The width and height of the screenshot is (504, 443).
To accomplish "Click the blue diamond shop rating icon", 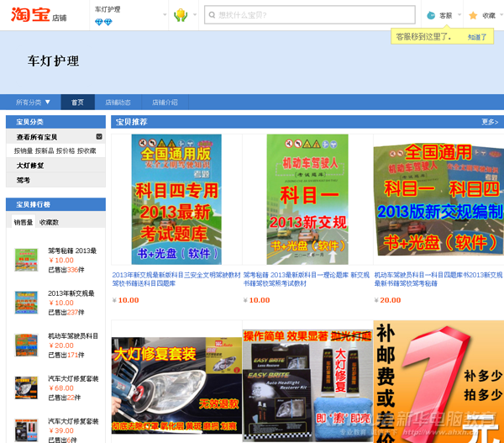I will pos(103,23).
